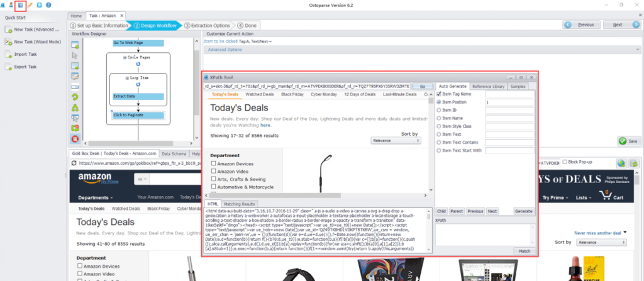Expand the Advanced Options section

(x=421, y=50)
